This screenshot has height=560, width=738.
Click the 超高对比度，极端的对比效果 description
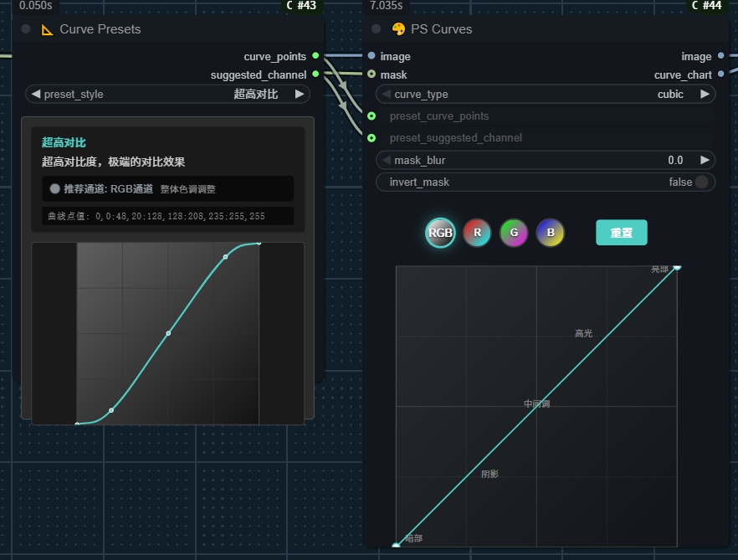(114, 162)
